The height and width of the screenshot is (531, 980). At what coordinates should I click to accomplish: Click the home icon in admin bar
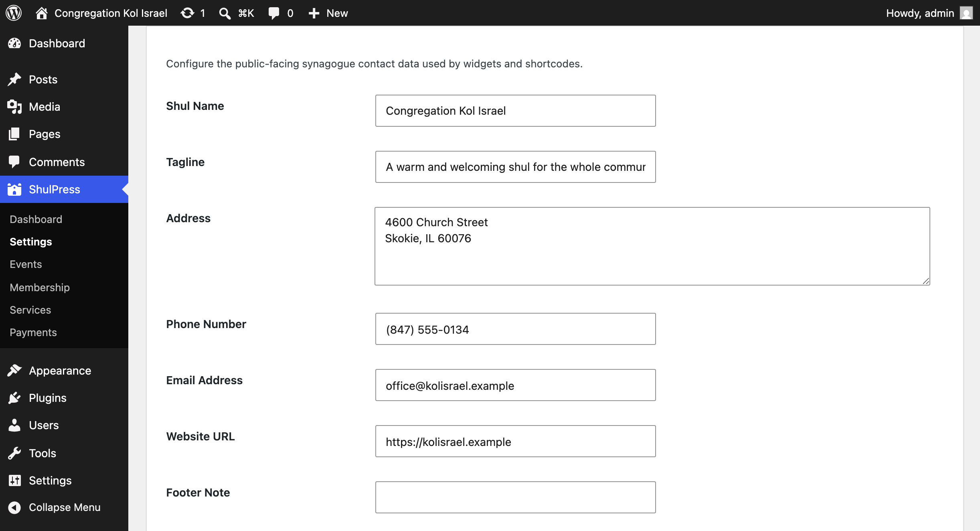(x=41, y=13)
